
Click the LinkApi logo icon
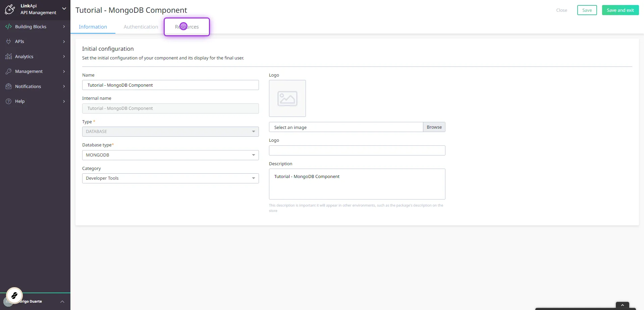coord(10,9)
